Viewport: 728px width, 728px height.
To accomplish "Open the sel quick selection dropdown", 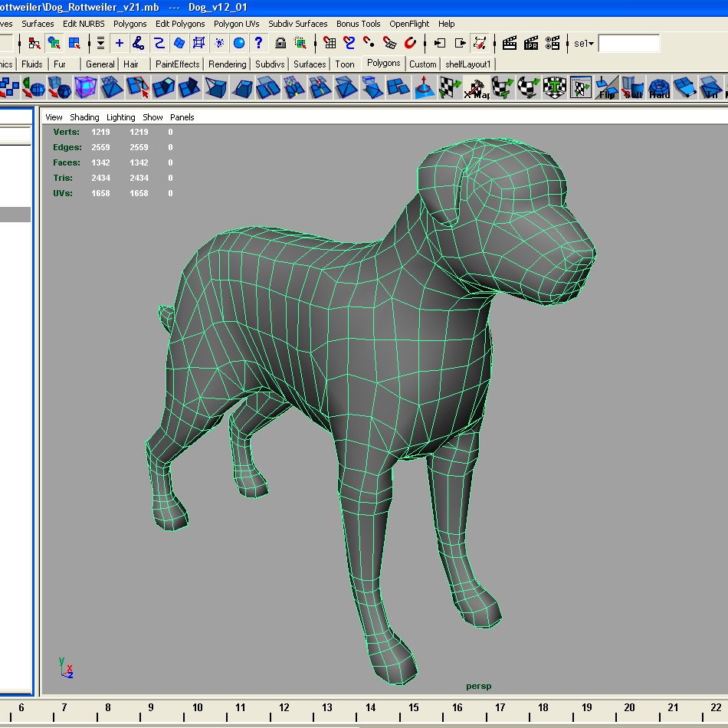I will tap(582, 44).
